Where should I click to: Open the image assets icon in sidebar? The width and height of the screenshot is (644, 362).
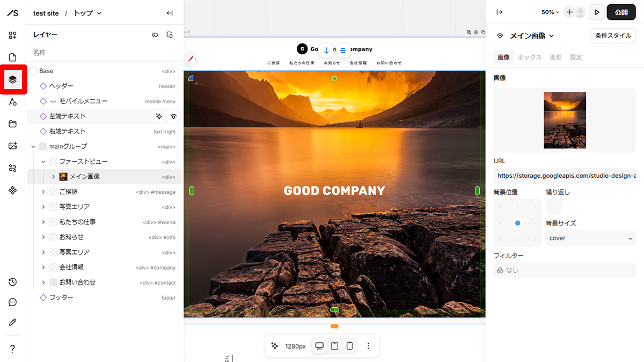[x=13, y=146]
